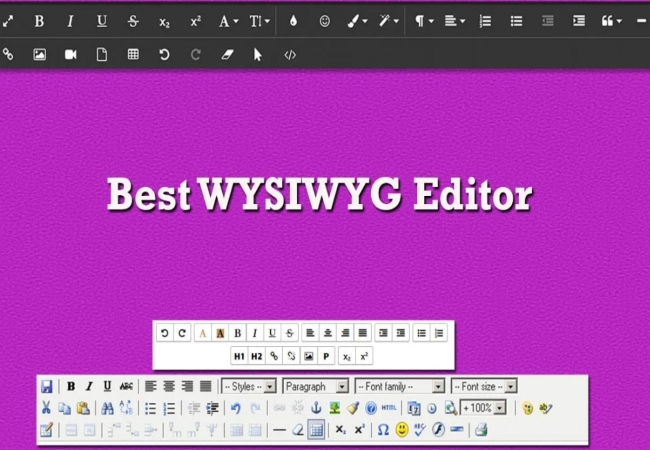Insert special character via Omega icon
This screenshot has height=450, width=650.
pos(383,430)
